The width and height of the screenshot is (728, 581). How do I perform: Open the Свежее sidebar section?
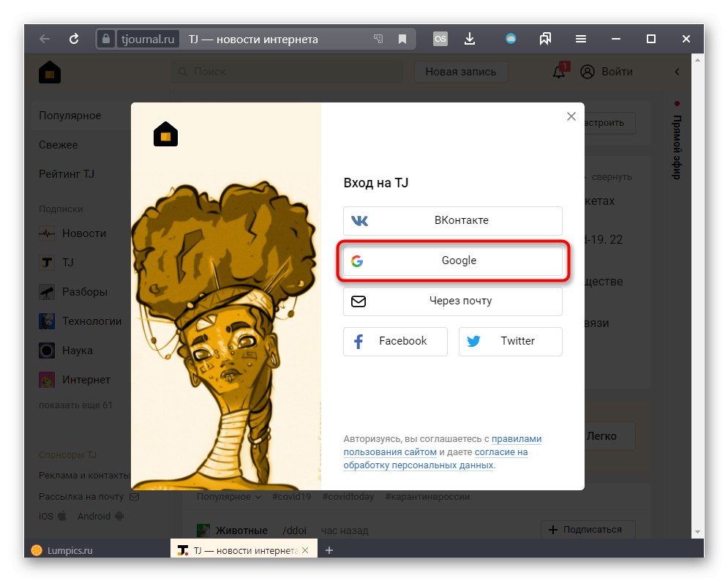coord(59,145)
